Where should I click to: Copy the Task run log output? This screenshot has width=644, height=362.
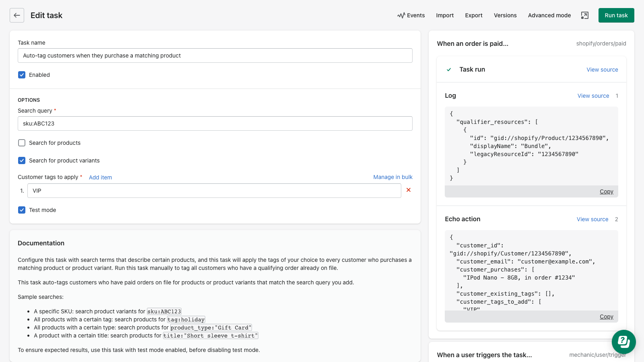(x=606, y=191)
